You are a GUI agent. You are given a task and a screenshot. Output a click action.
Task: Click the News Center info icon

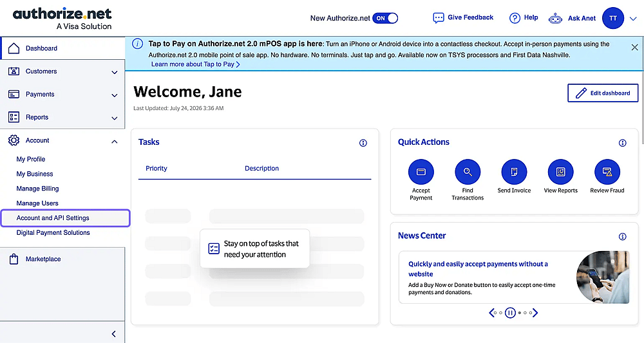[x=623, y=236]
